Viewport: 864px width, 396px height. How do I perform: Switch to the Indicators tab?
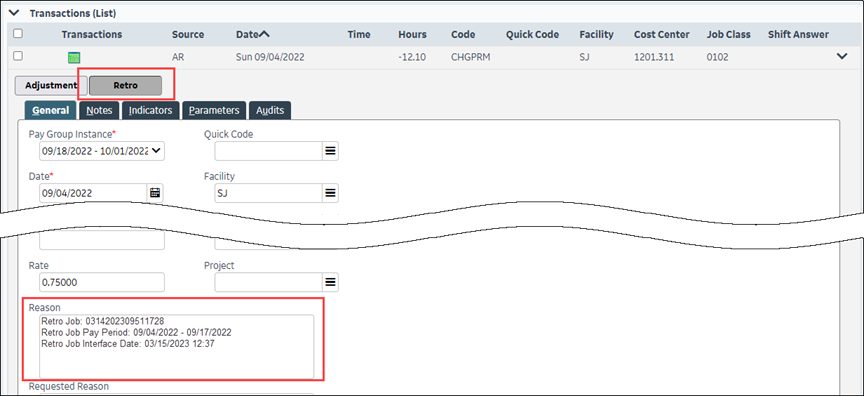pyautogui.click(x=150, y=110)
